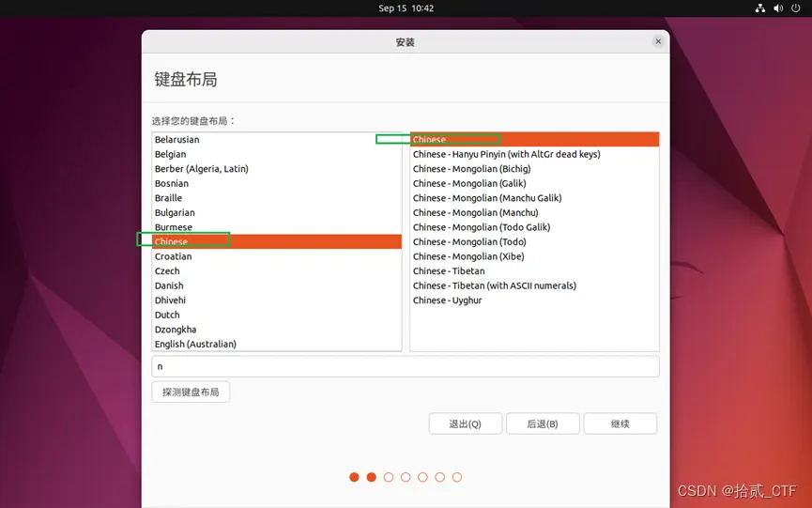This screenshot has height=508, width=812.
Task: Select Dutch keyboard language
Action: 277,315
